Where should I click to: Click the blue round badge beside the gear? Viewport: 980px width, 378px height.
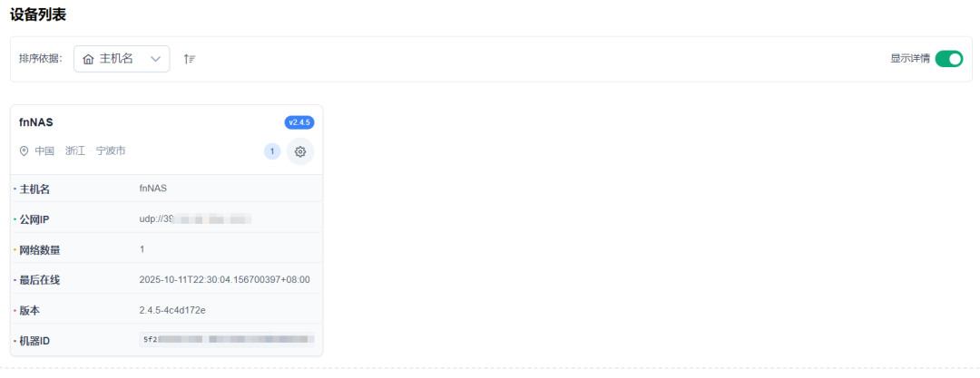(272, 151)
